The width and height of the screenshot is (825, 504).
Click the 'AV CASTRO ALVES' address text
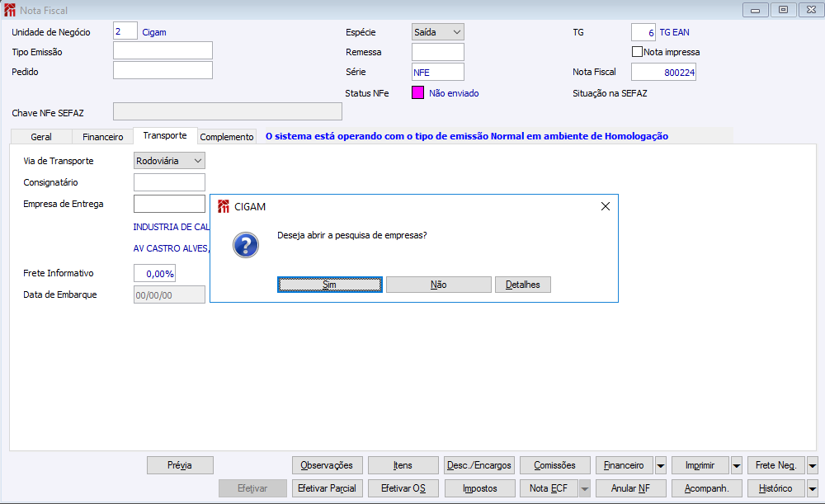point(172,248)
